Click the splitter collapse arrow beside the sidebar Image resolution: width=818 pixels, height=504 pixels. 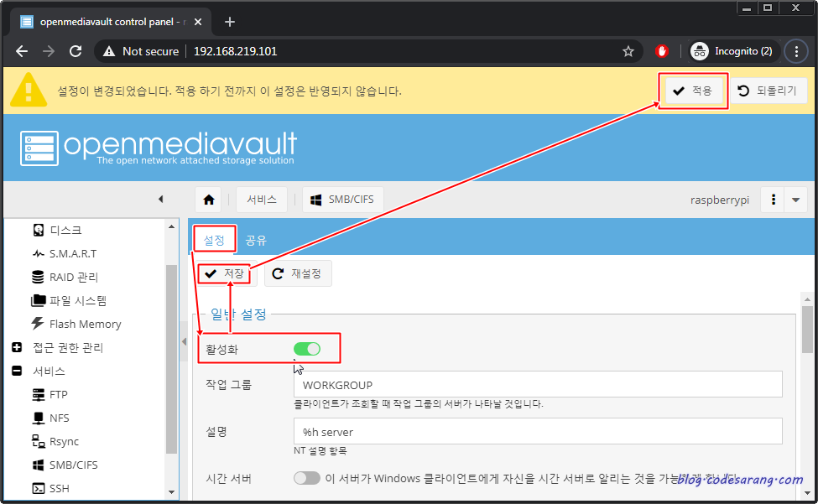tap(184, 341)
